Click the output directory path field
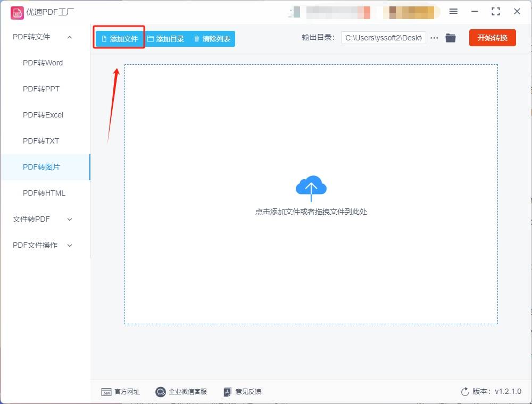The height and width of the screenshot is (404, 532). [384, 38]
